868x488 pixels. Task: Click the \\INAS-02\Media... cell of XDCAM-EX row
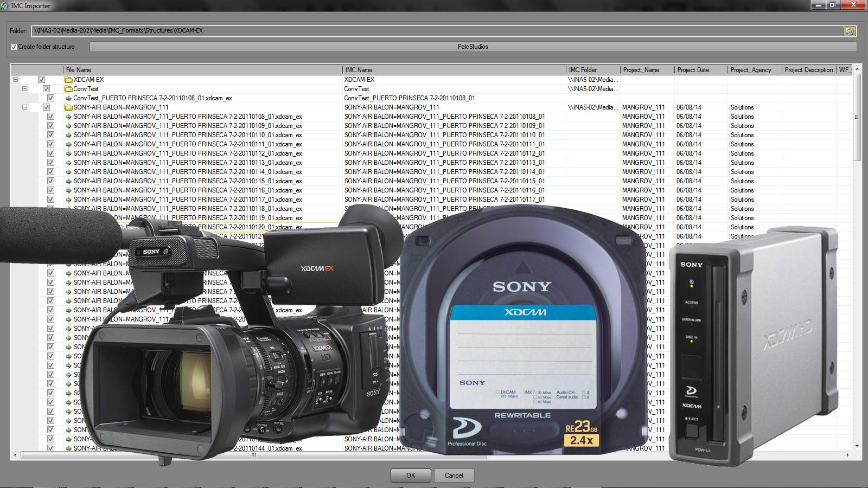pyautogui.click(x=593, y=80)
